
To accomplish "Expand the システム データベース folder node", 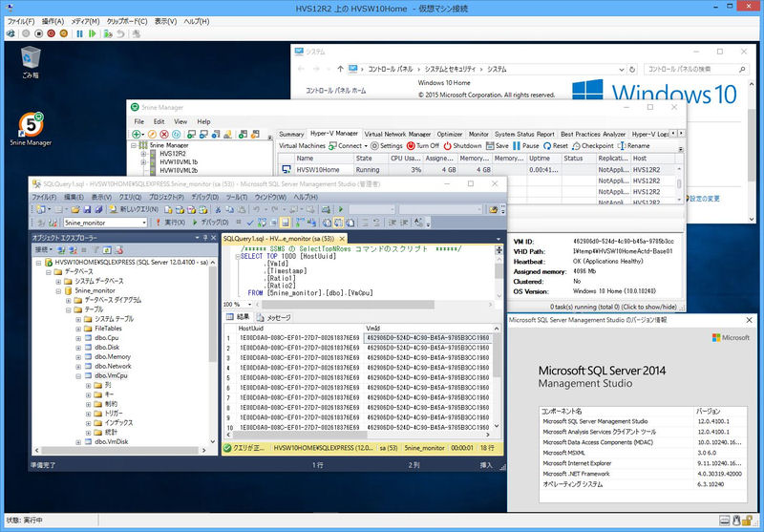I will (58, 282).
